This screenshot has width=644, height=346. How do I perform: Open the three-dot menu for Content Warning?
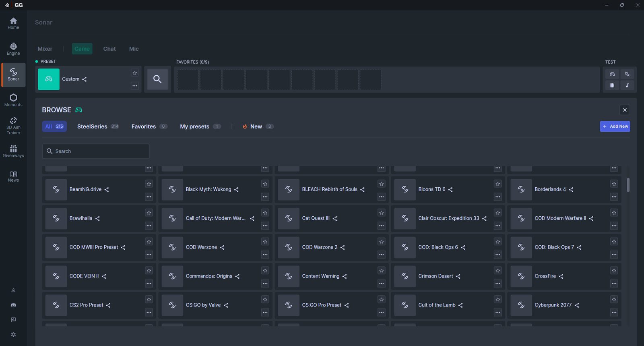click(381, 284)
